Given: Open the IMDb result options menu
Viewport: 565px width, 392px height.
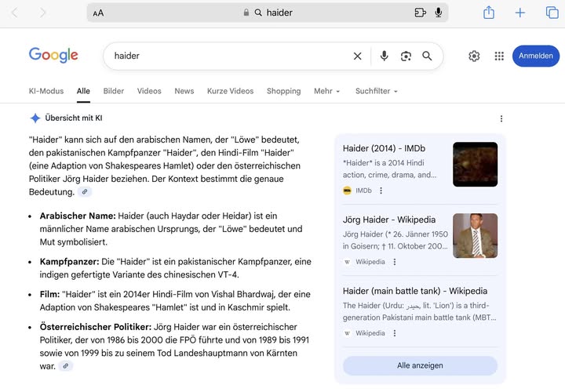Looking at the screenshot, I should [x=381, y=191].
